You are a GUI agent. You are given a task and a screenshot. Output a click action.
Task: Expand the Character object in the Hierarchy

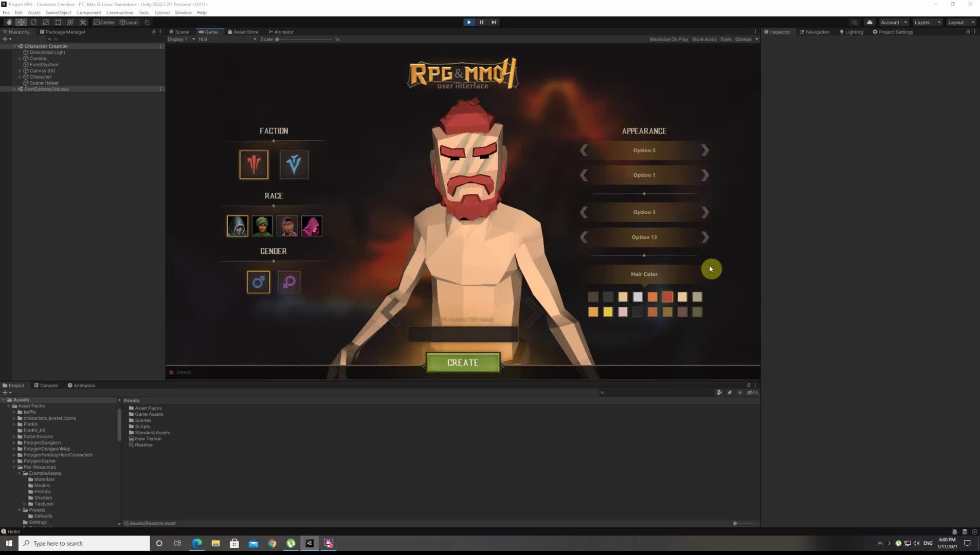click(x=20, y=77)
